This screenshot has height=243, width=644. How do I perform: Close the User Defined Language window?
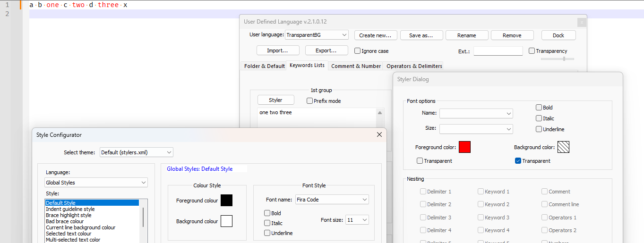(582, 22)
